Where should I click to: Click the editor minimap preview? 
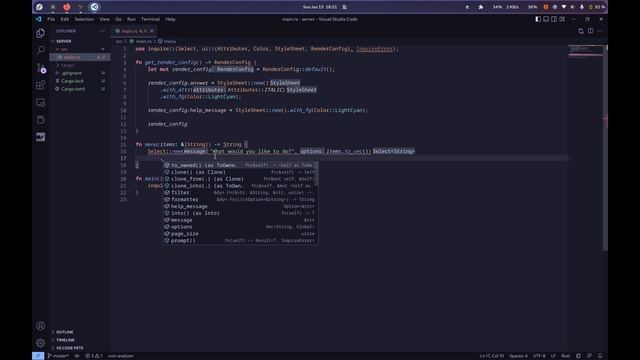(x=585, y=51)
